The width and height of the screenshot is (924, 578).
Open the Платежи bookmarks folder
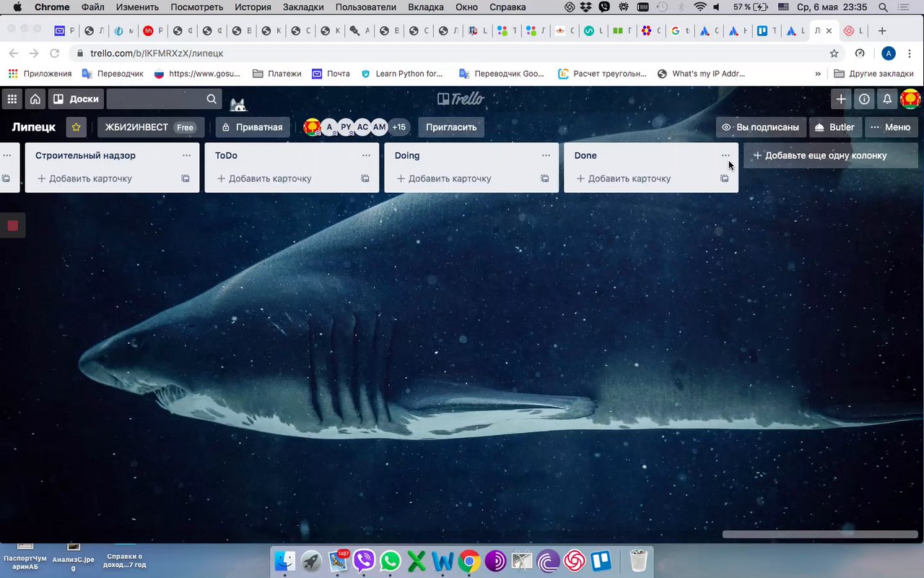[x=277, y=74]
